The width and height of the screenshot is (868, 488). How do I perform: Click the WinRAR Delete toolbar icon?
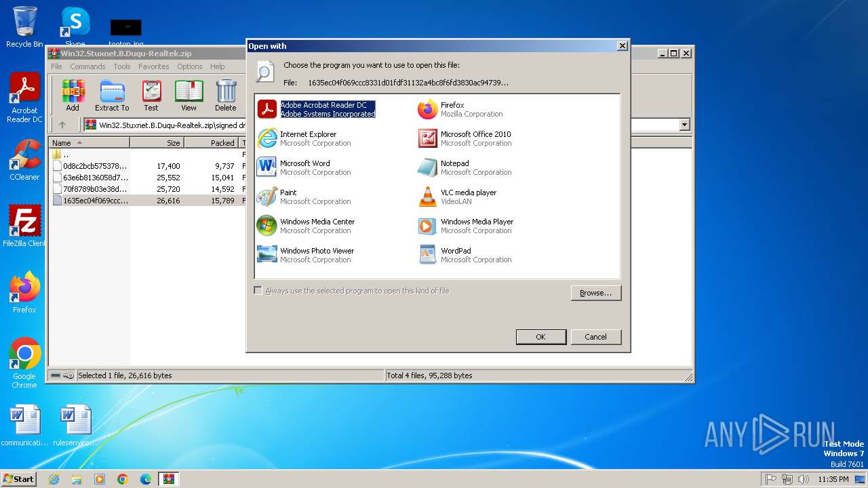pos(226,96)
